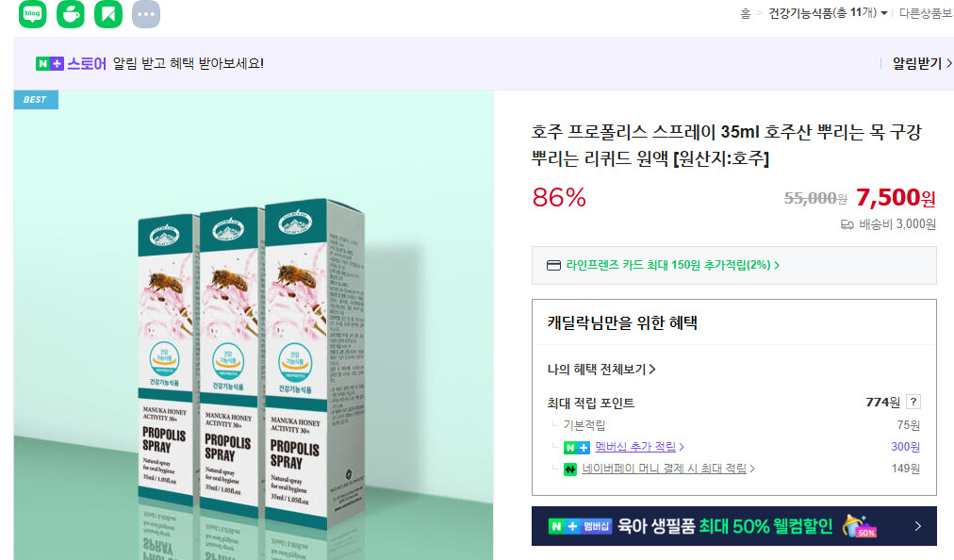Image resolution: width=954 pixels, height=560 pixels.
Task: Click the N+ store badge icon
Action: click(x=49, y=63)
